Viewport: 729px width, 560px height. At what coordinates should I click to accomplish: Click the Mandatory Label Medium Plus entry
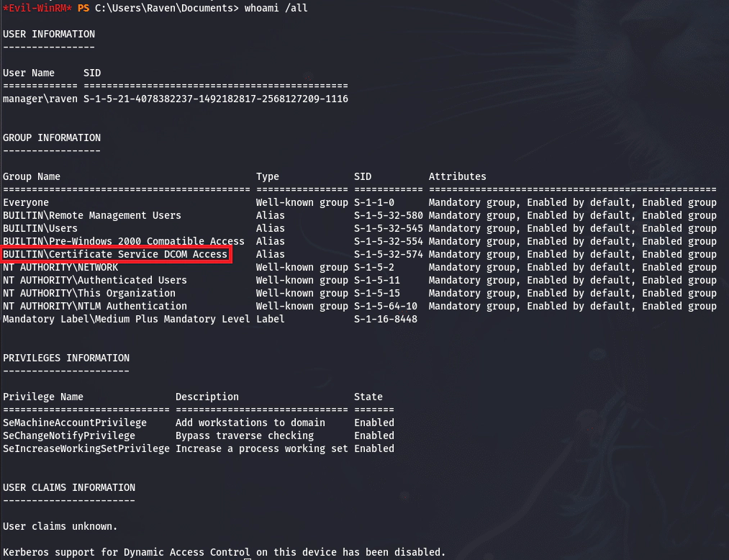click(x=127, y=319)
